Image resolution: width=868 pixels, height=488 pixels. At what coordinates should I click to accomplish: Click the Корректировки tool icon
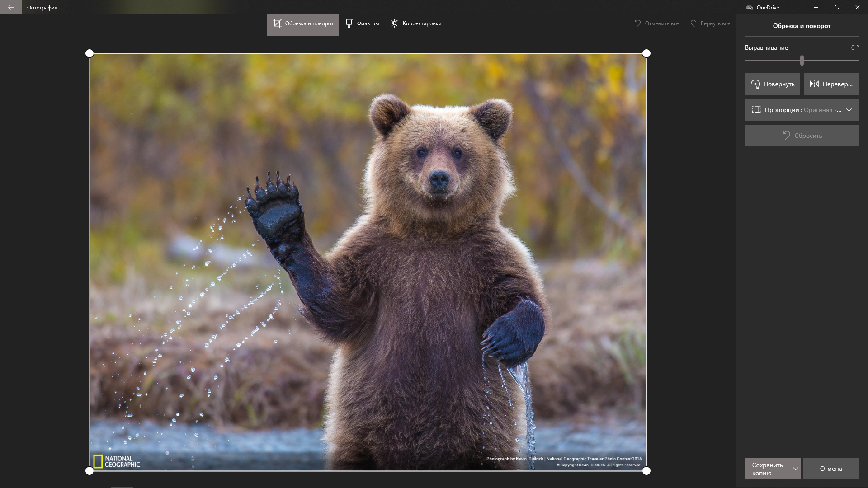click(x=393, y=23)
